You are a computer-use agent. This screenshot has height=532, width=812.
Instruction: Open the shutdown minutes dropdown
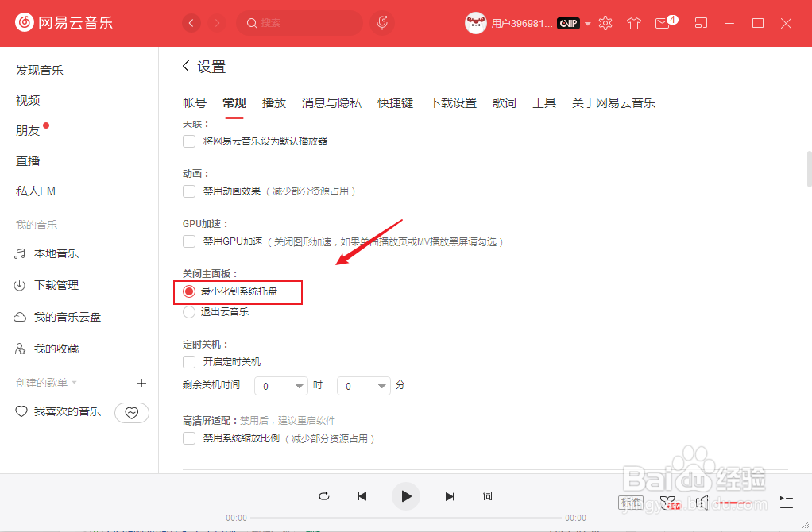[x=364, y=386]
